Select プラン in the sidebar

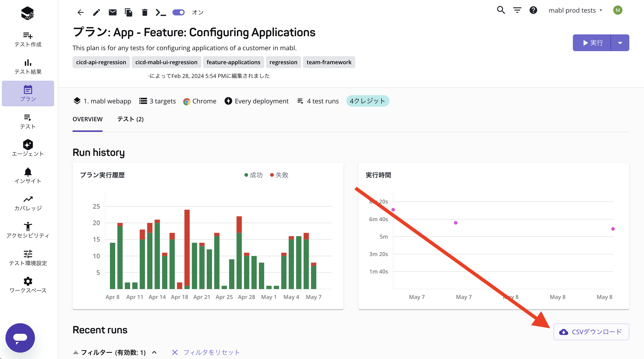point(28,94)
